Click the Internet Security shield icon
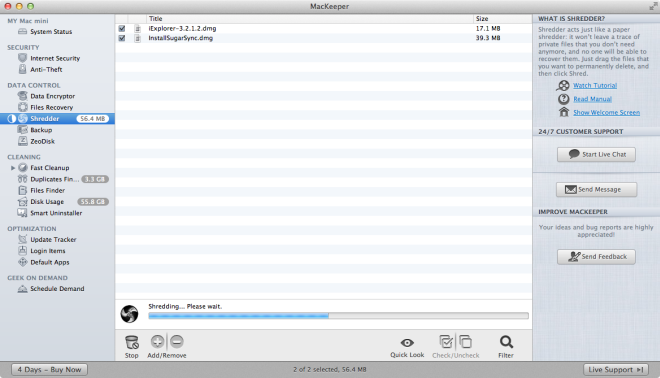Image resolution: width=660 pixels, height=378 pixels. click(23, 58)
